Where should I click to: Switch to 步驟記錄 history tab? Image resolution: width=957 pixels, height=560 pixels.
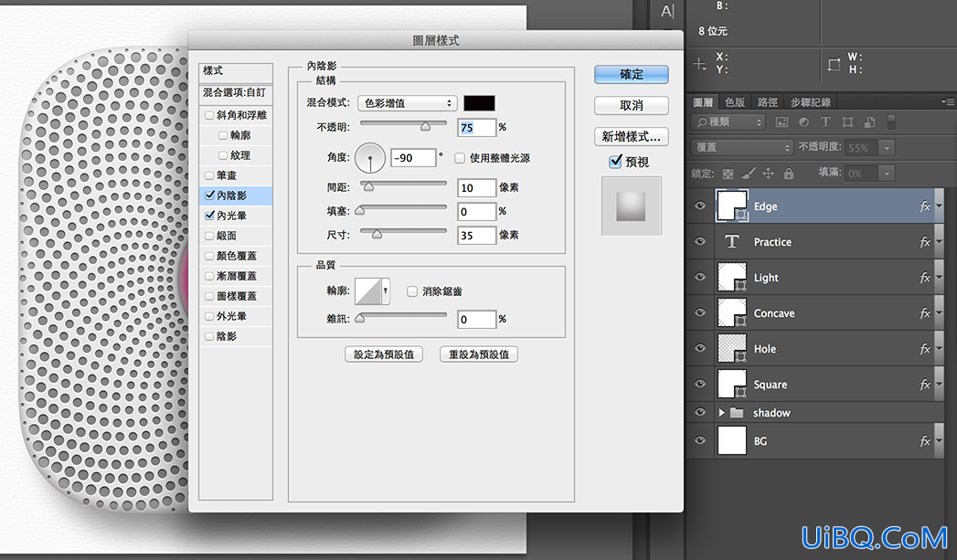pyautogui.click(x=811, y=102)
